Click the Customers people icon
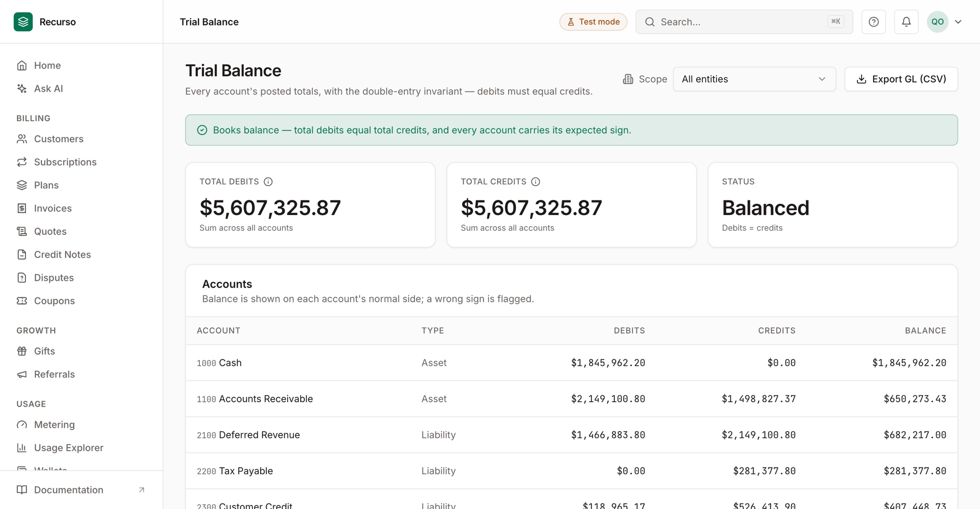Viewport: 980px width, 509px height. point(22,139)
